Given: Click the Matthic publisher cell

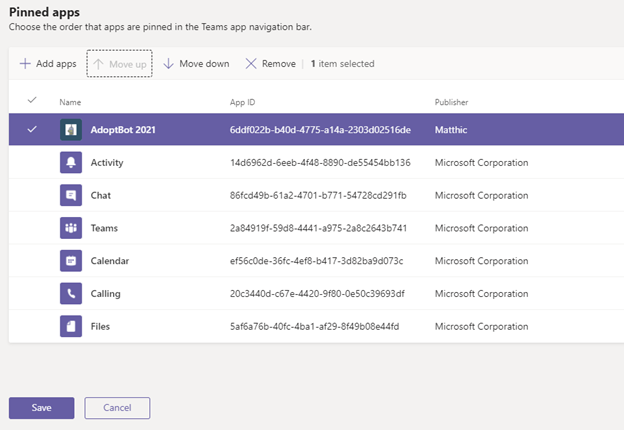Looking at the screenshot, I should pyautogui.click(x=451, y=130).
